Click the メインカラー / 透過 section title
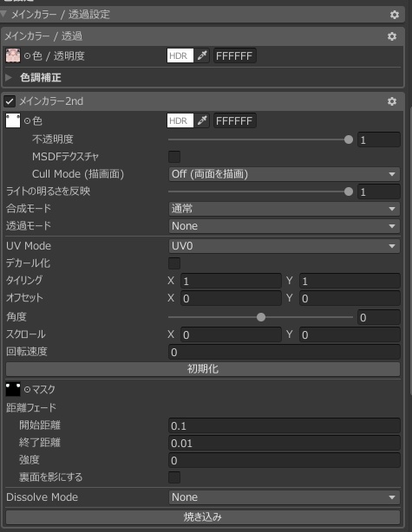Viewport: 412px width, 532px height. click(43, 36)
